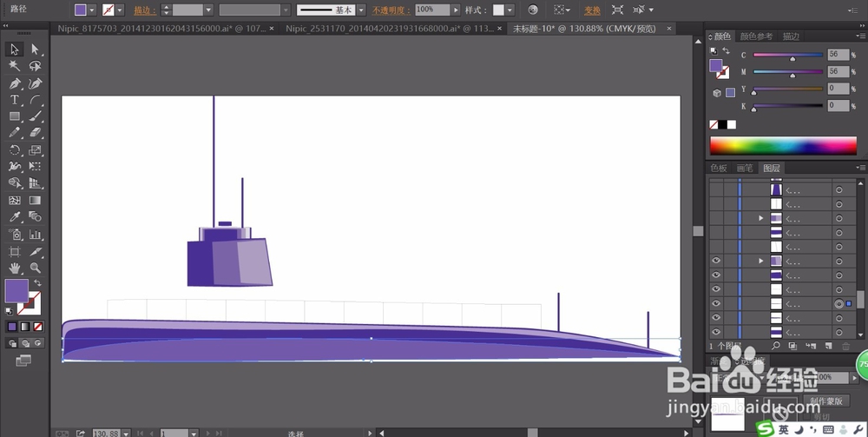868x437 pixels.
Task: Activate the Type tool
Action: click(x=15, y=100)
